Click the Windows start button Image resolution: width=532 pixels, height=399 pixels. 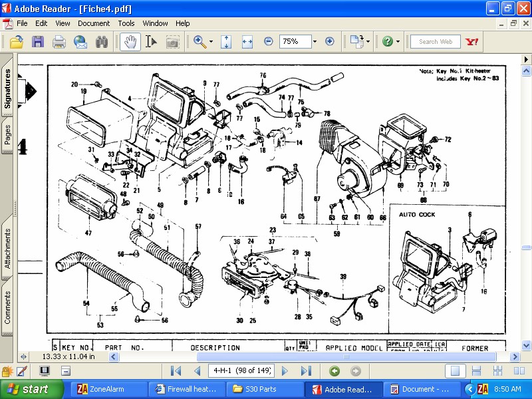[31, 389]
